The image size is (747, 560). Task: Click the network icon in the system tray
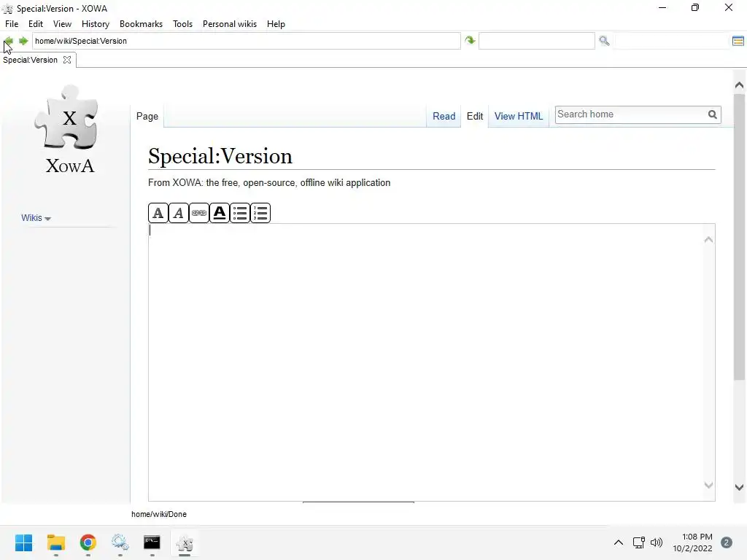638,542
